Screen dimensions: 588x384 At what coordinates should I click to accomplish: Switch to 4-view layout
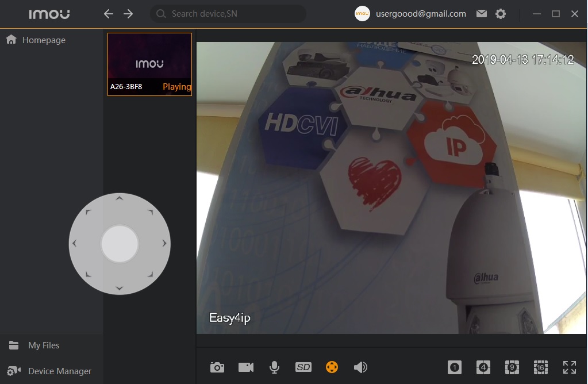point(483,367)
